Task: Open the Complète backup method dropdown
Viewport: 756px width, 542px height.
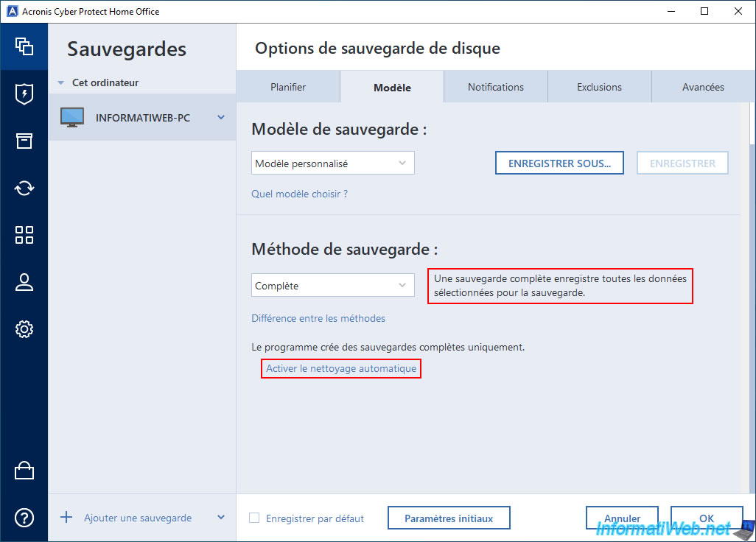Action: coord(332,285)
